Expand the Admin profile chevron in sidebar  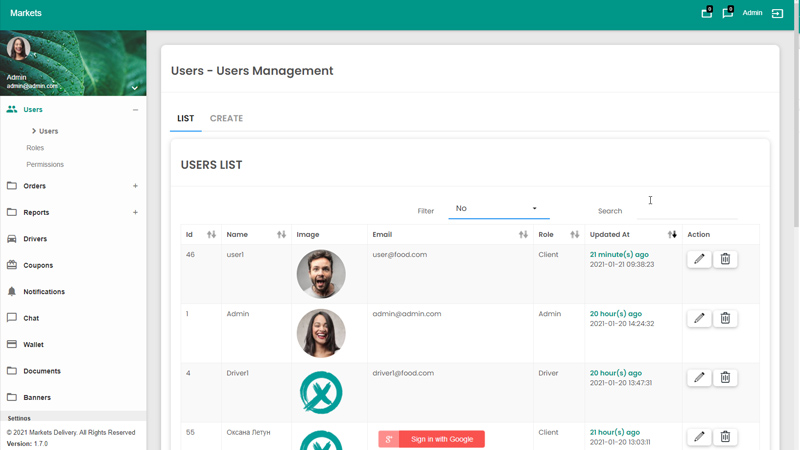click(134, 88)
